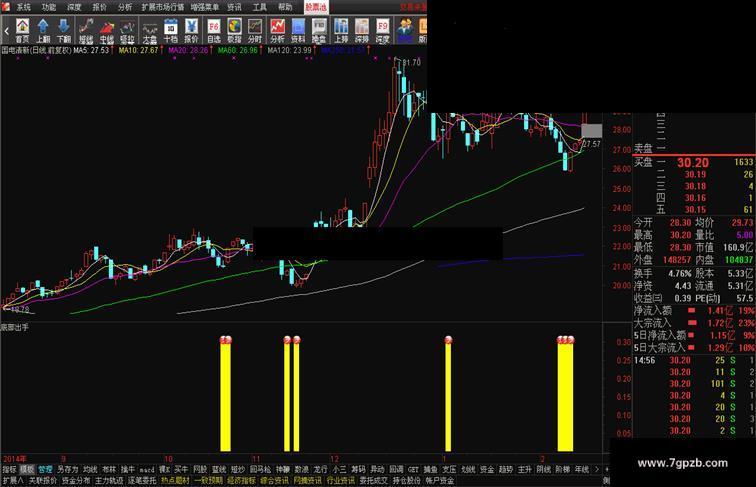Viewport: 756px width, 487px height.
Task: Click the toolbar left scroll arrow
Action: [6, 30]
